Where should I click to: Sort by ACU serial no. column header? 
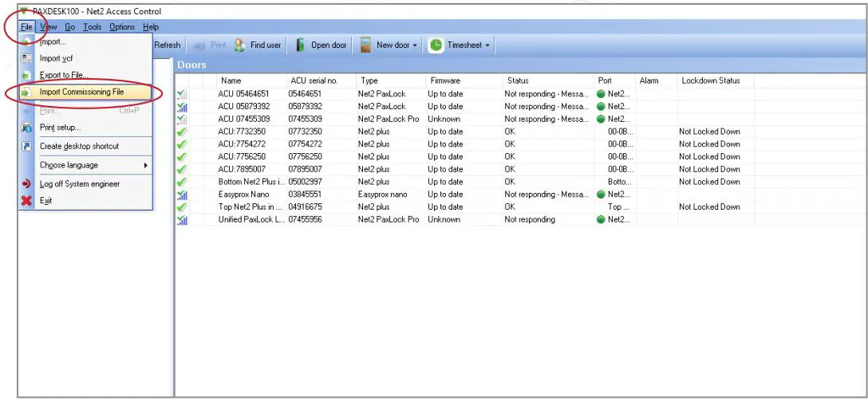click(321, 81)
